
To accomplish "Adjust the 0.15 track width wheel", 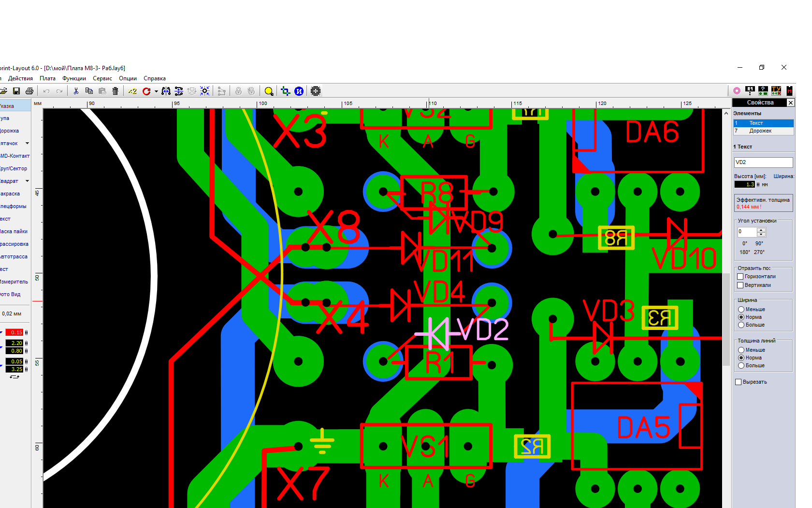I will [x=26, y=332].
